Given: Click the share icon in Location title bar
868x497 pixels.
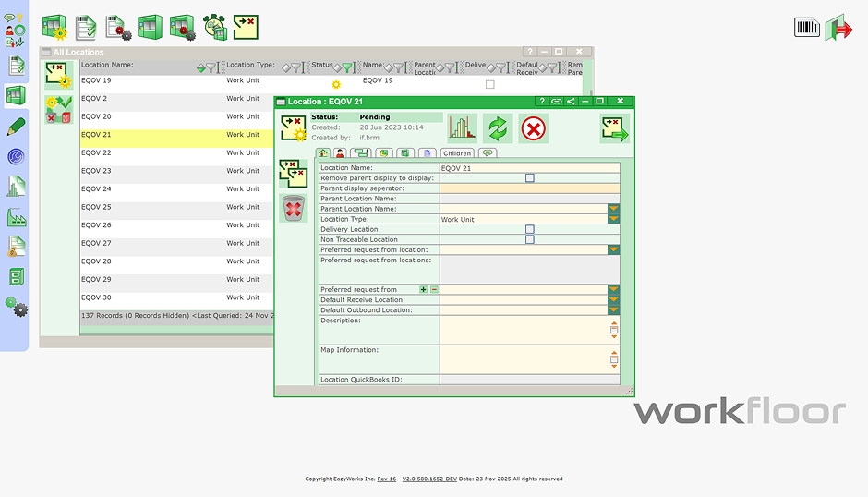Looking at the screenshot, I should [571, 102].
